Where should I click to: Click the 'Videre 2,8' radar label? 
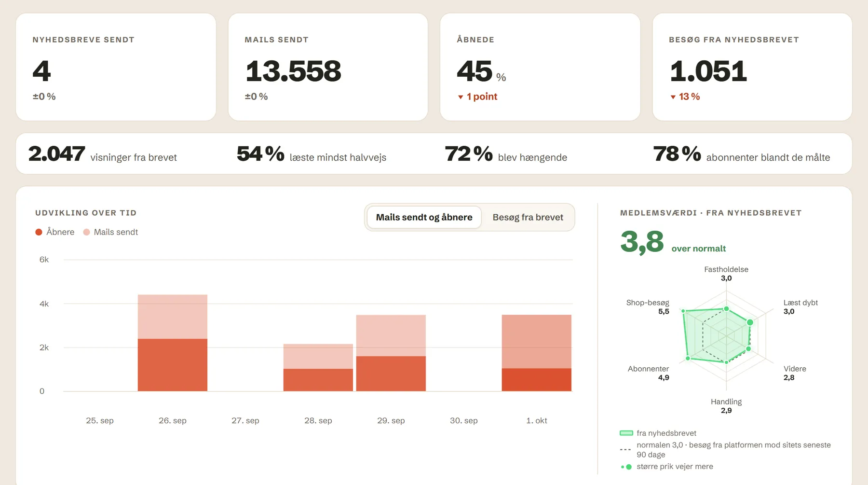pyautogui.click(x=795, y=373)
